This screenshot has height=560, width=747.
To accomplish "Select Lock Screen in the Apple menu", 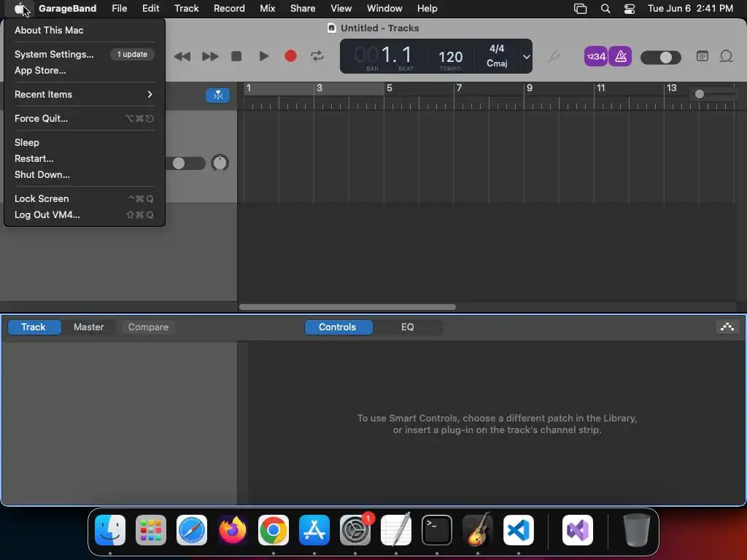I will point(85,198).
